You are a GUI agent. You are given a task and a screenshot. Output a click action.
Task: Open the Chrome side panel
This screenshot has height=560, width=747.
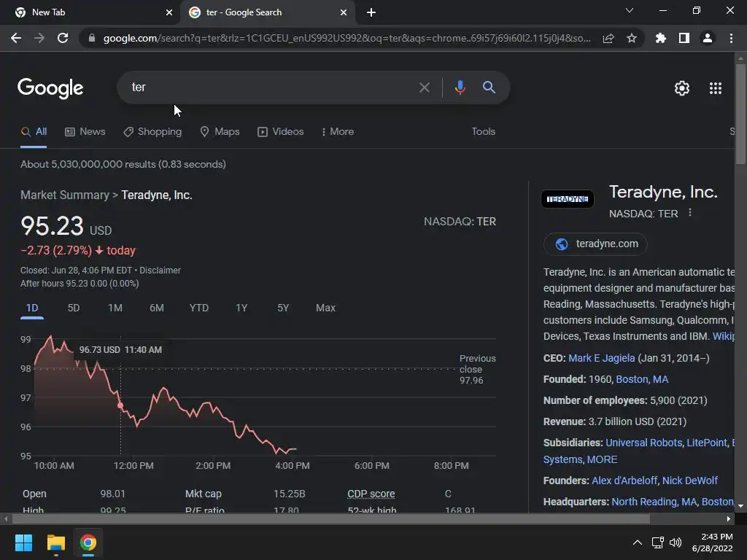click(x=684, y=38)
